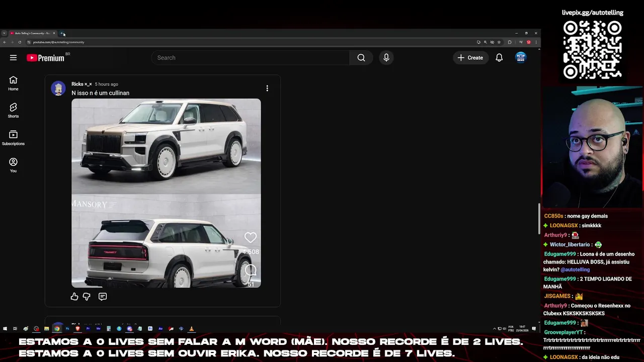Bookmark this page with star icon
This screenshot has height=362, width=644.
pos(499,42)
